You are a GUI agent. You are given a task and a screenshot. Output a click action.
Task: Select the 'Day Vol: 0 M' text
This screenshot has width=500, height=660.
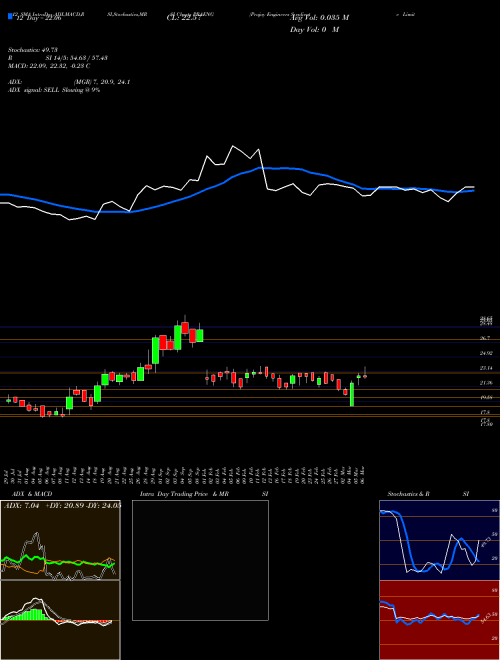[314, 30]
